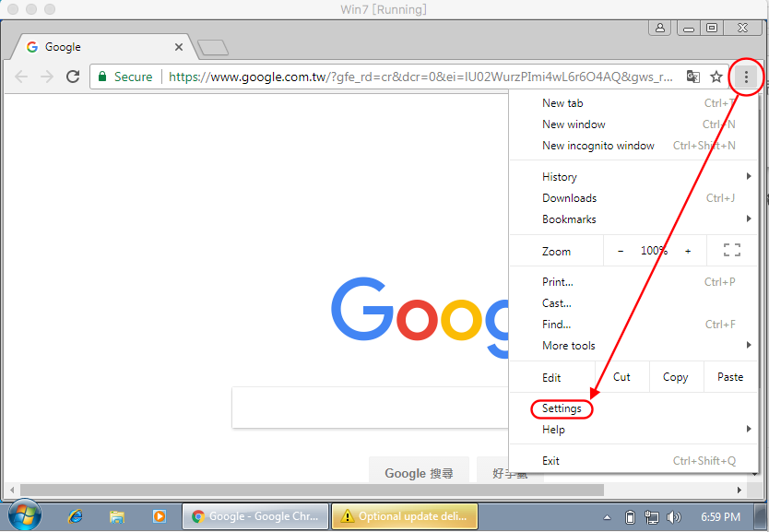Click Cut in the Edit row
The width and height of the screenshot is (769, 532).
(x=621, y=376)
